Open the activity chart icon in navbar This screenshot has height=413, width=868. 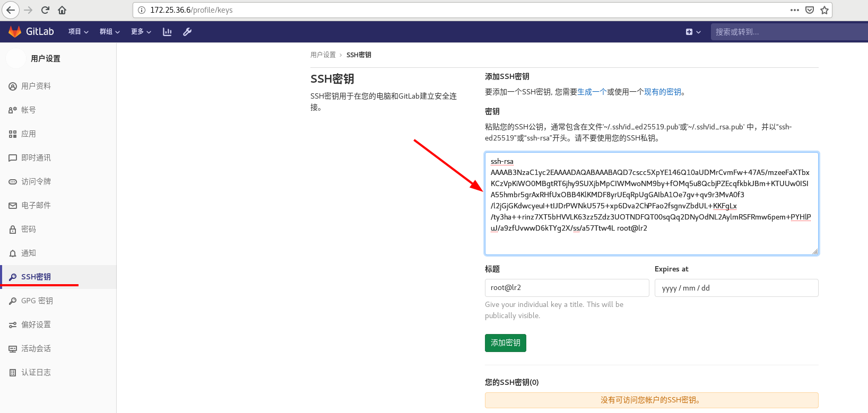167,32
